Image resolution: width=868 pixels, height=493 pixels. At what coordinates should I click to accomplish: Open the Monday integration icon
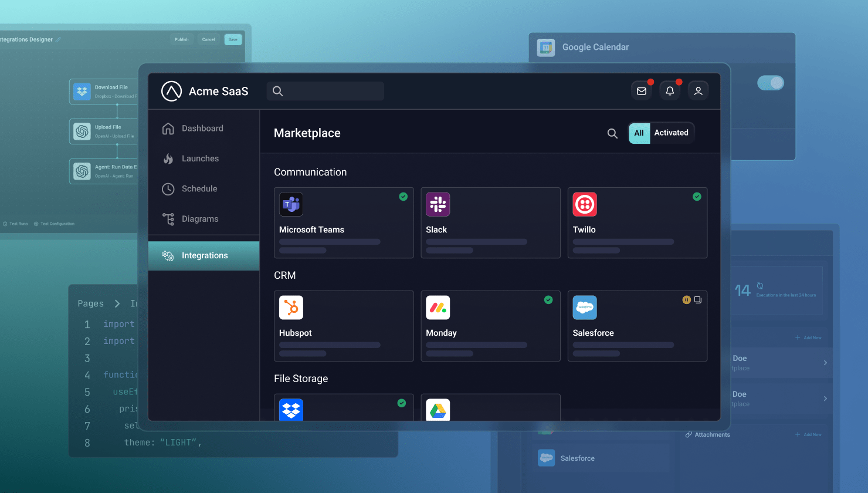(438, 308)
